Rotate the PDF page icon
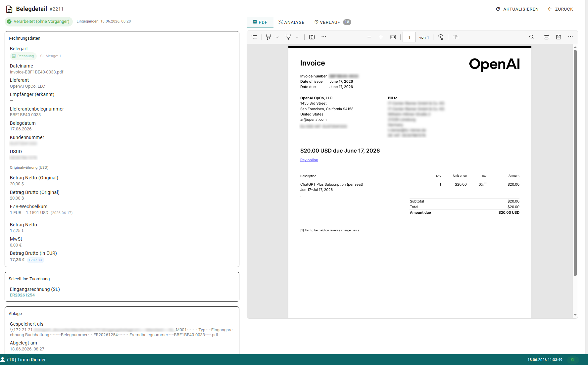The image size is (588, 365). [x=441, y=37]
